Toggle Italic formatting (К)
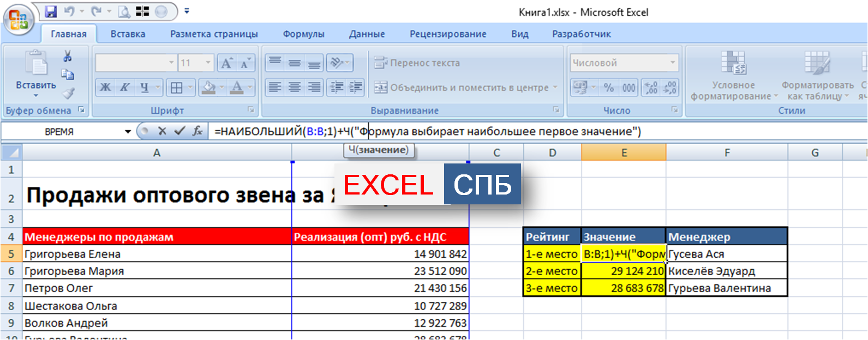 pos(125,87)
